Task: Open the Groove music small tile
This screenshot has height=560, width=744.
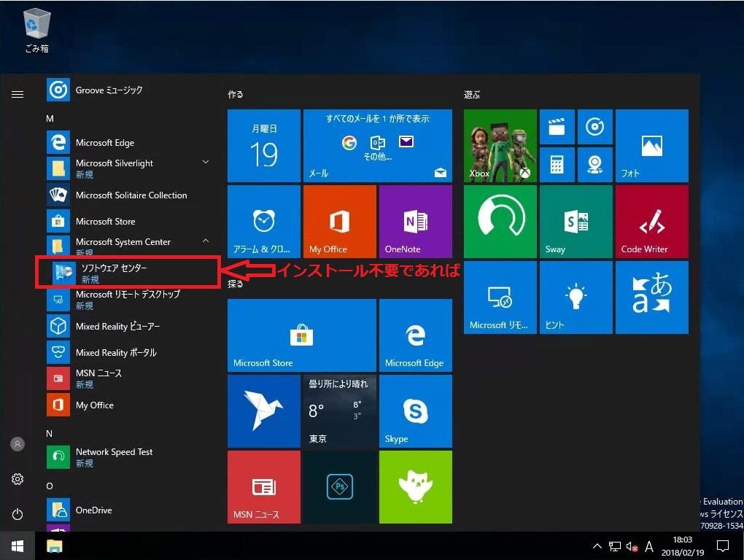Action: coord(595,127)
